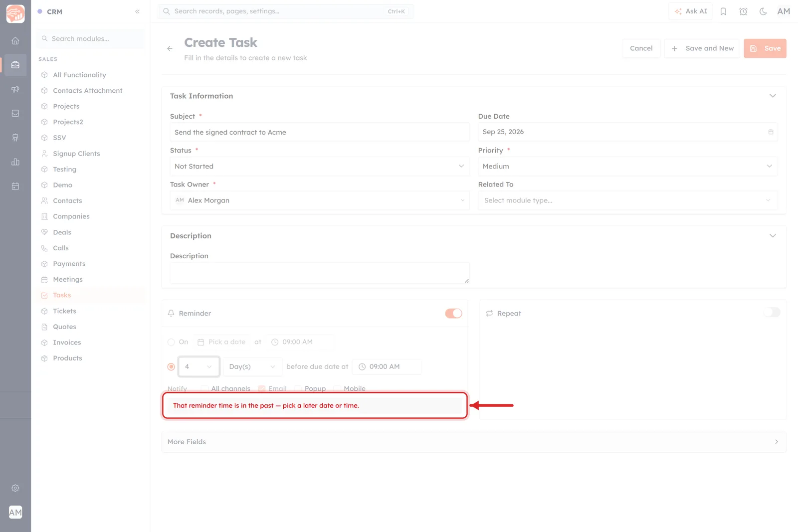
Task: Open the megaphone marketing icon in rail
Action: point(15,89)
